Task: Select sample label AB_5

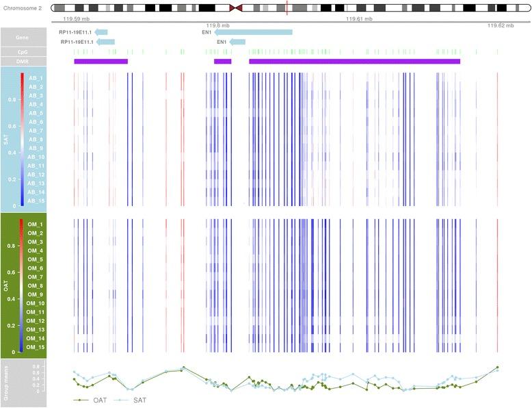Action: (x=36, y=113)
